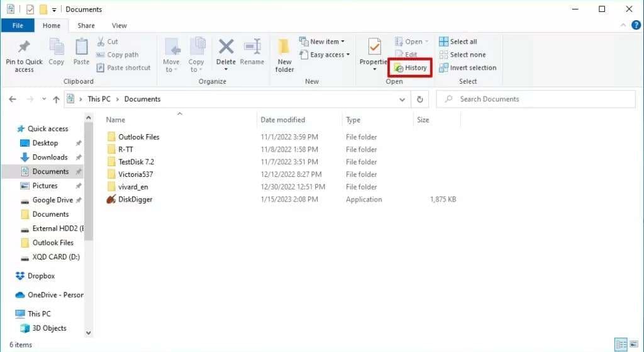Click Invert selection
The height and width of the screenshot is (352, 644).
click(468, 68)
